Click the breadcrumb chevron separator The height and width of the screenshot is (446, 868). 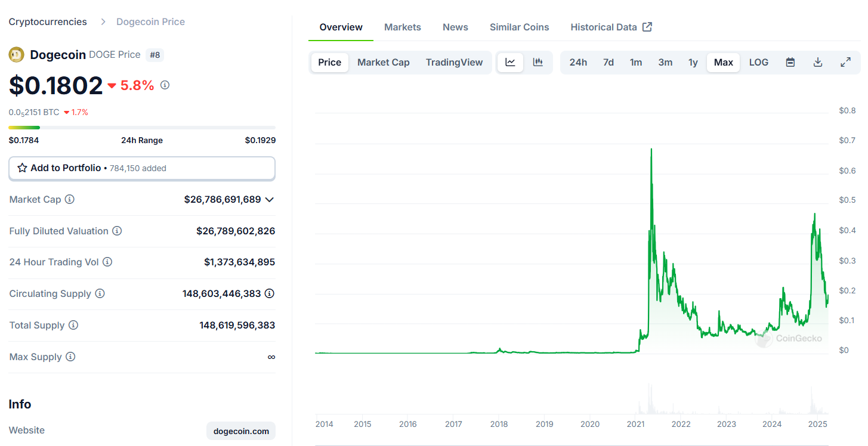(103, 21)
